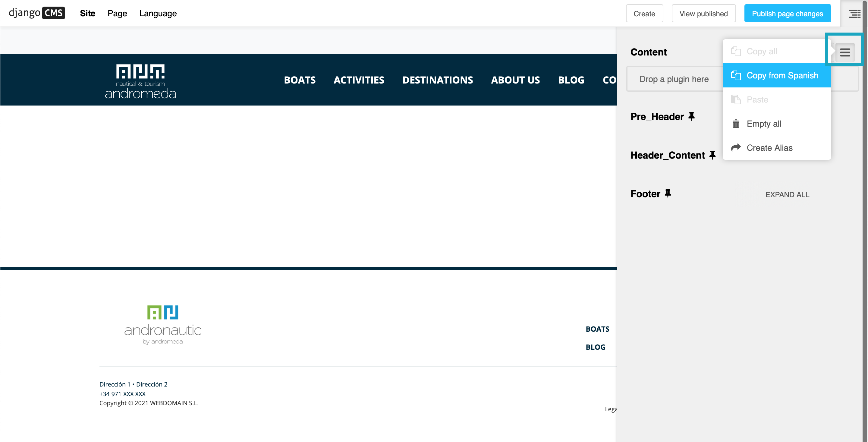Click Publish page changes button
This screenshot has height=442, width=868.
tap(788, 14)
